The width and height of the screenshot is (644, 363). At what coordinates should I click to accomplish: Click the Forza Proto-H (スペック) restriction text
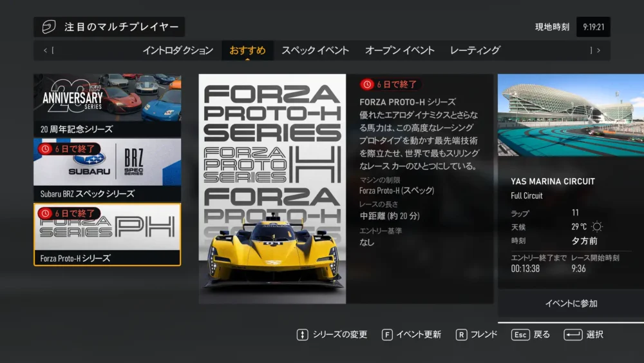click(x=397, y=190)
